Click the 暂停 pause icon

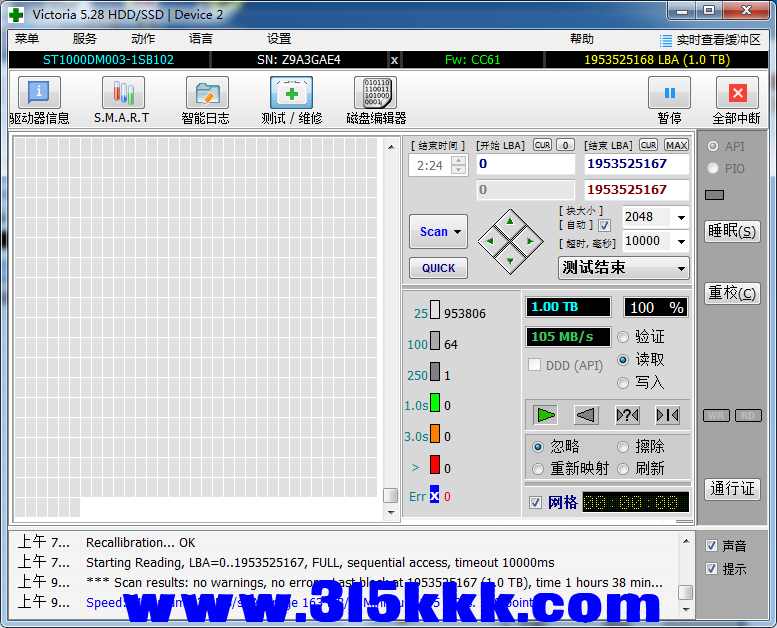click(x=669, y=94)
